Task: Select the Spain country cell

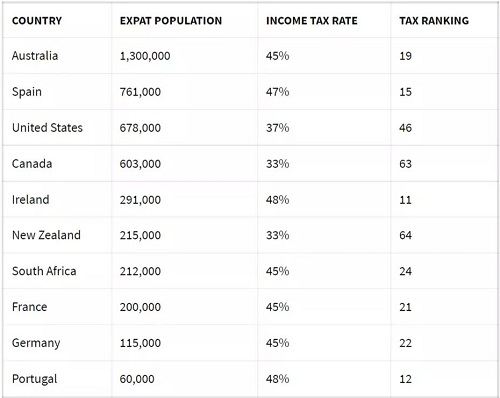Action: tap(27, 92)
